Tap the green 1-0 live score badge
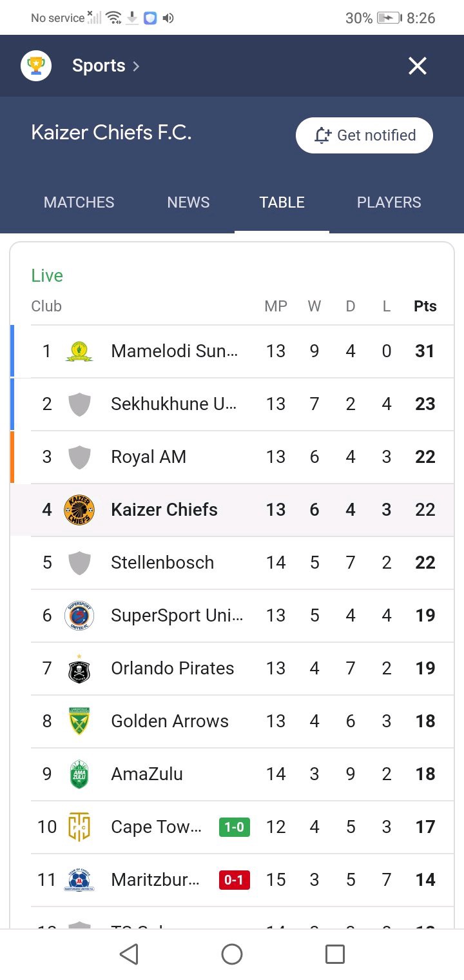464x980 pixels. coord(235,827)
